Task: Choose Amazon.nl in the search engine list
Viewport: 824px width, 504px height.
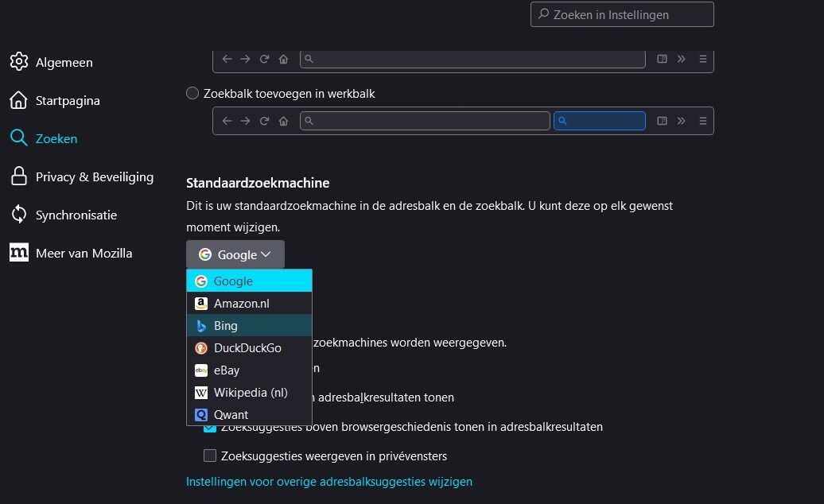Action: (249, 304)
